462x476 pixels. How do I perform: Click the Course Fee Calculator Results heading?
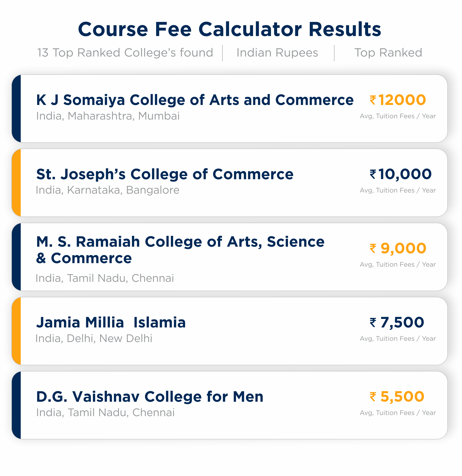(x=229, y=29)
